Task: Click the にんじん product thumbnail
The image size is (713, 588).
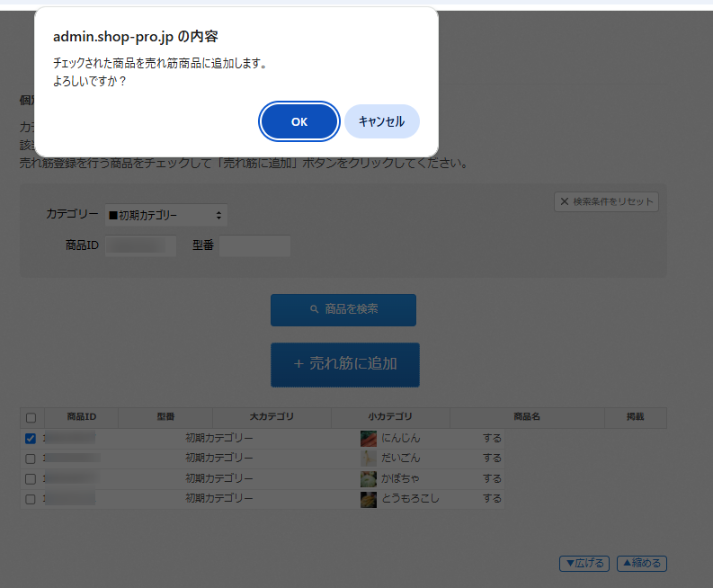Action: point(368,439)
